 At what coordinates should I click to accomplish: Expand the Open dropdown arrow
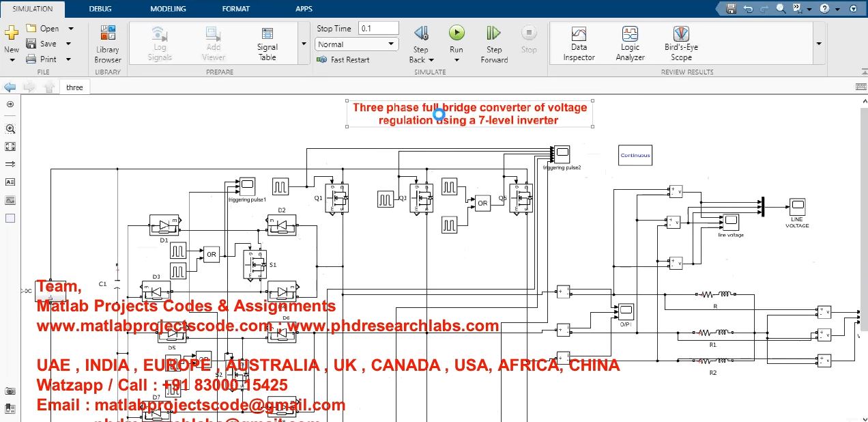pos(70,29)
